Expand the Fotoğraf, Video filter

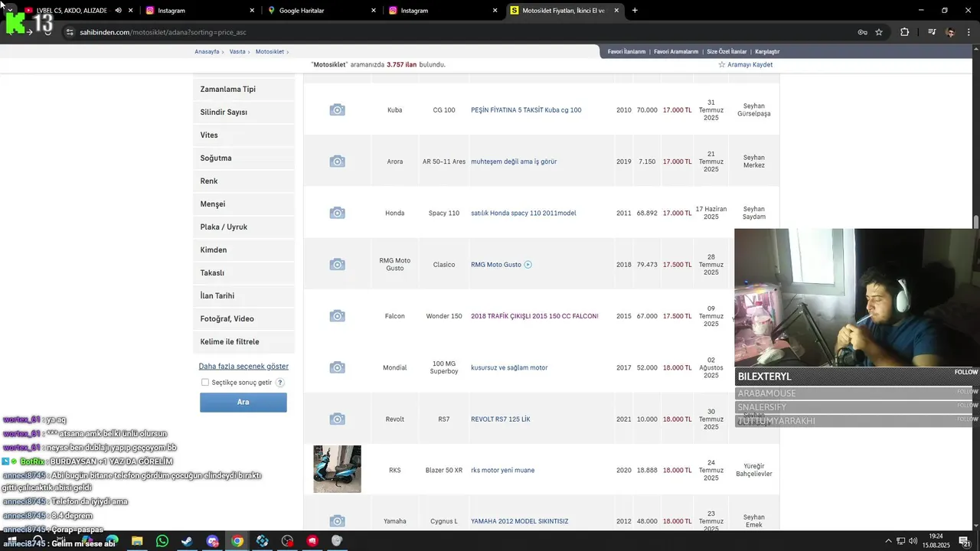(243, 319)
